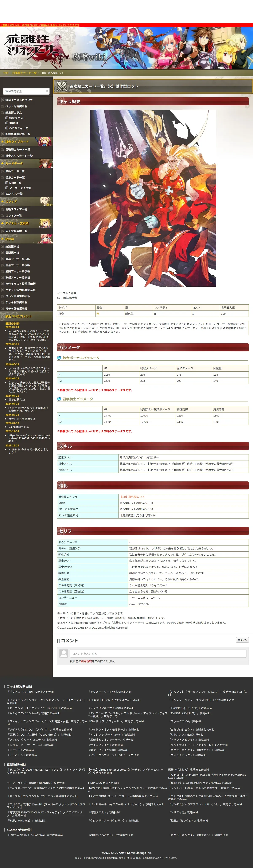Open 『城姫クエスト』攻略wiki footer link
Screen dimensions: 253x868
tap(104, 812)
